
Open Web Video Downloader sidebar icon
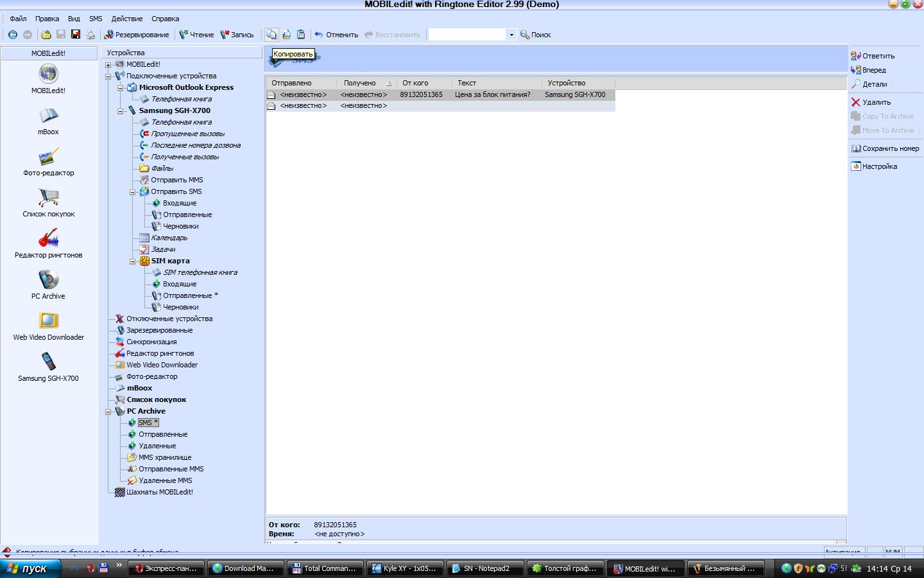49,321
